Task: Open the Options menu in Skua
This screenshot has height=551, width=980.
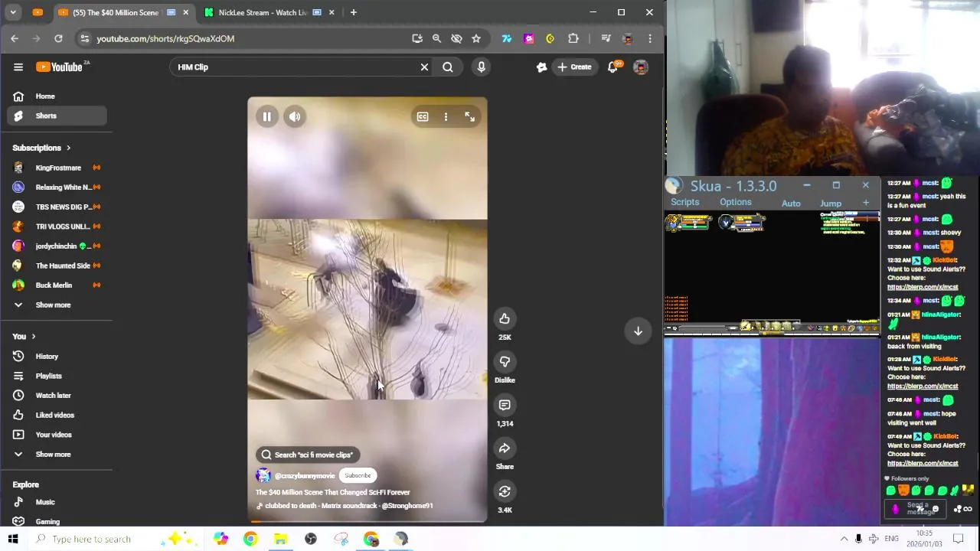Action: 735,202
